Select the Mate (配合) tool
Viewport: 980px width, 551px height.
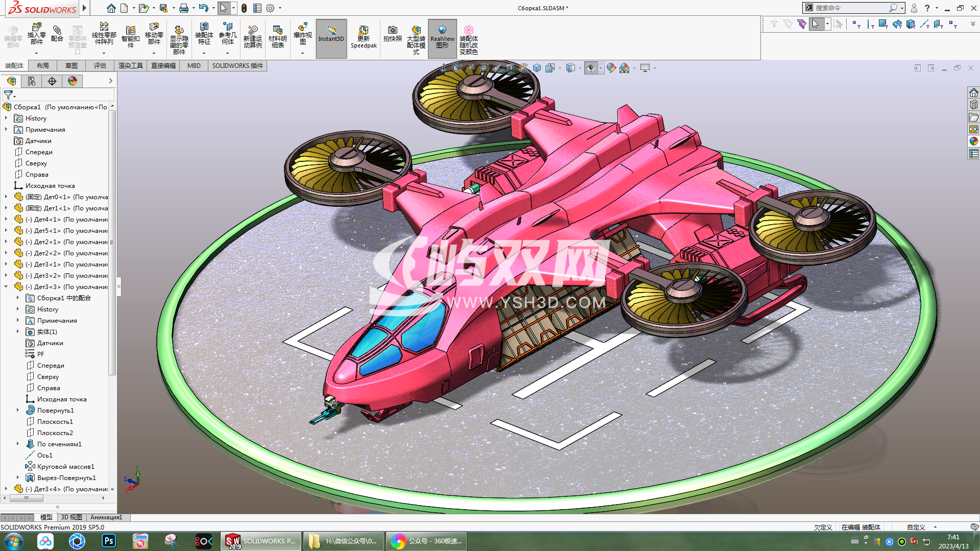57,34
